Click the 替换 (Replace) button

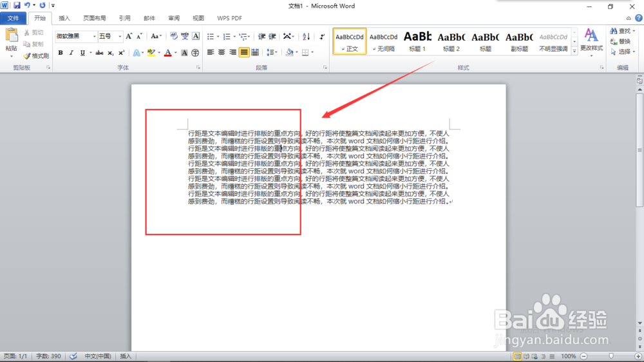pos(620,41)
